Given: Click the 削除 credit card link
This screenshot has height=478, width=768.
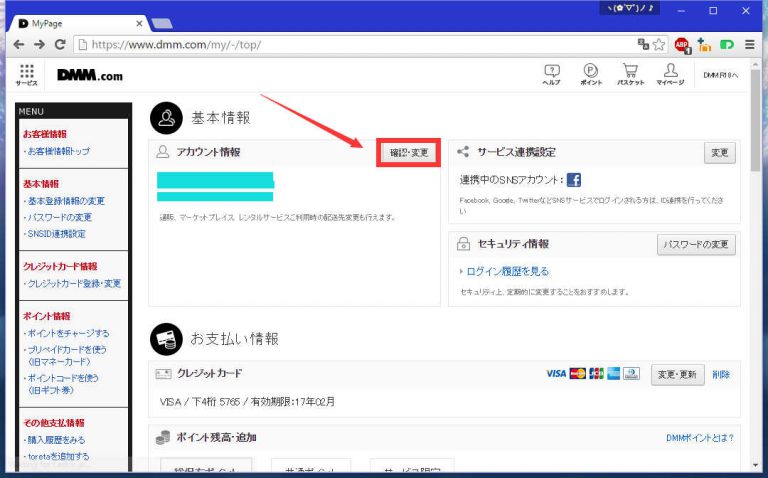Looking at the screenshot, I should pos(721,375).
